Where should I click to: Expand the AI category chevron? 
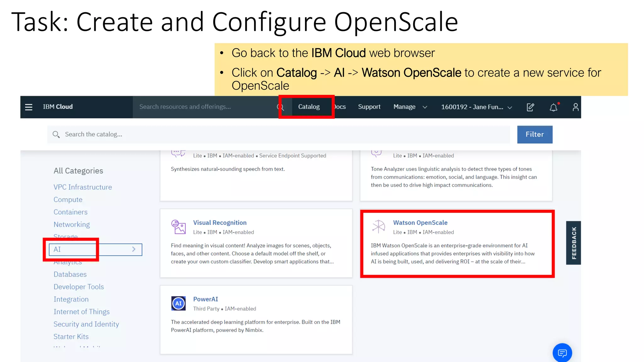click(134, 249)
